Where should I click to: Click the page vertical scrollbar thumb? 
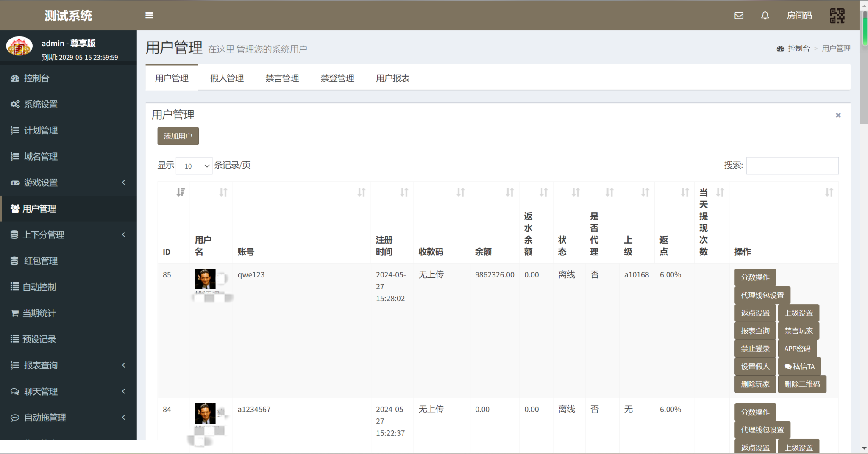pos(863,68)
